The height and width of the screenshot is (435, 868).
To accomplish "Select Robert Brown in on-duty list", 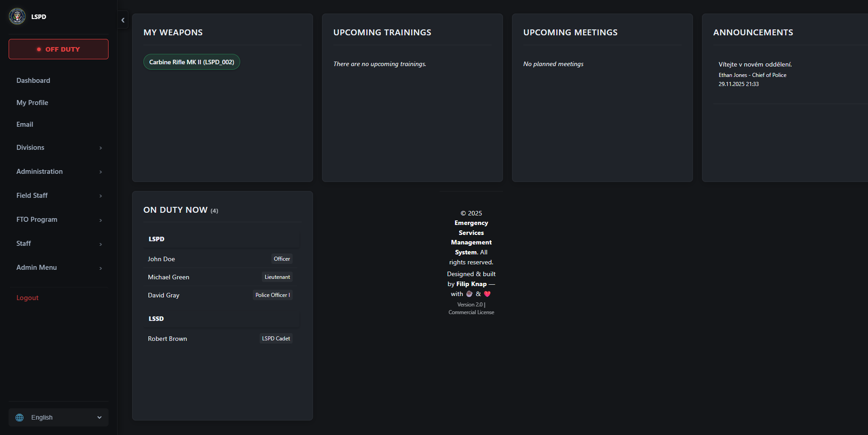I will pyautogui.click(x=167, y=339).
